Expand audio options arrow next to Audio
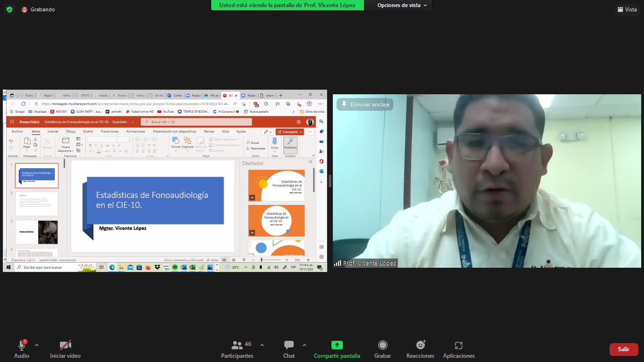 pos(37,345)
